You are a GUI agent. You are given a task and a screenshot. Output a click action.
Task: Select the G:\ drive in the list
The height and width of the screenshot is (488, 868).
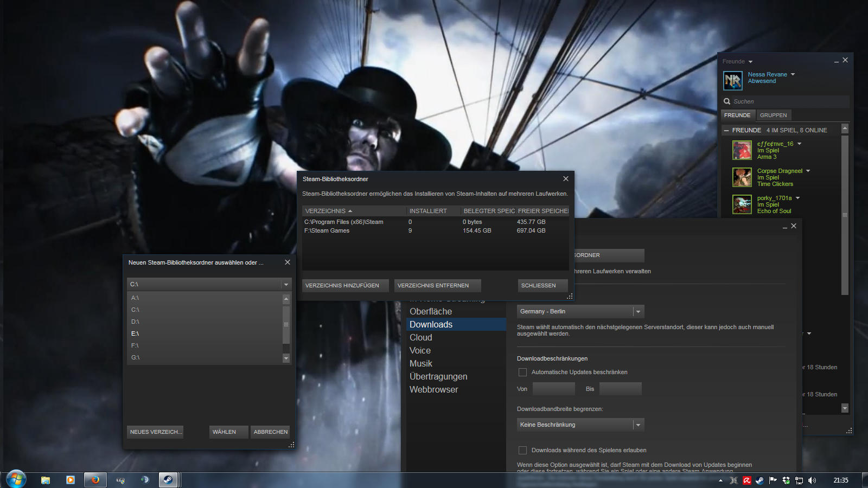205,357
